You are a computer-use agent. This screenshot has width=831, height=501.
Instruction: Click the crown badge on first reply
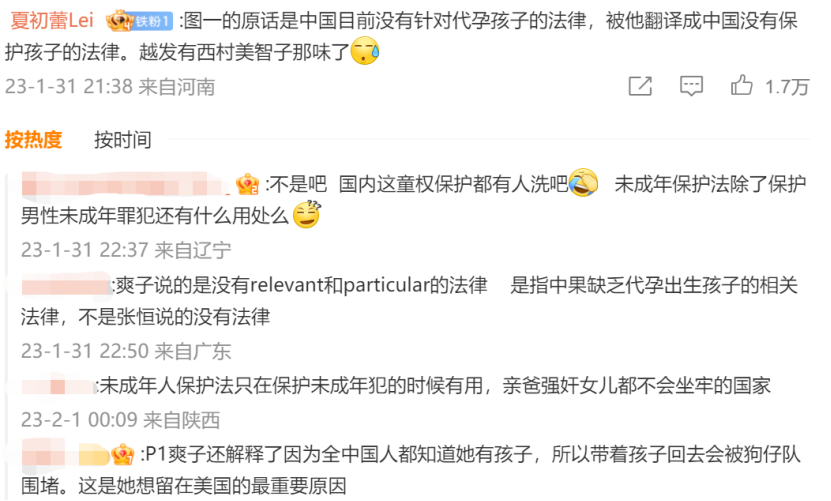point(247,184)
